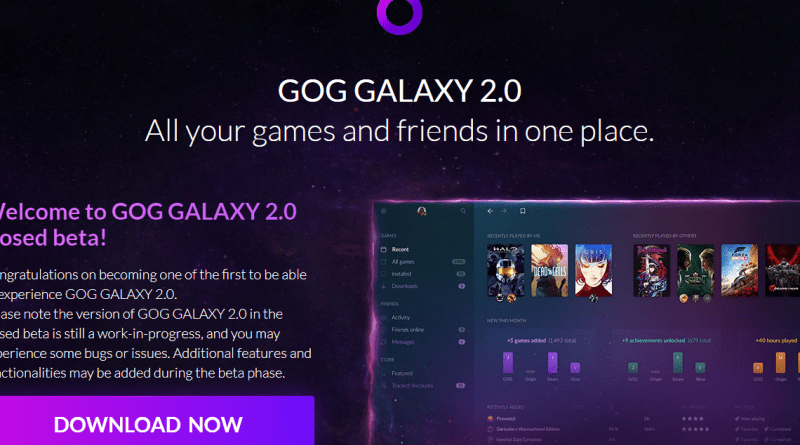Open the Gris game cover
This screenshot has height=445, width=800.
point(593,271)
